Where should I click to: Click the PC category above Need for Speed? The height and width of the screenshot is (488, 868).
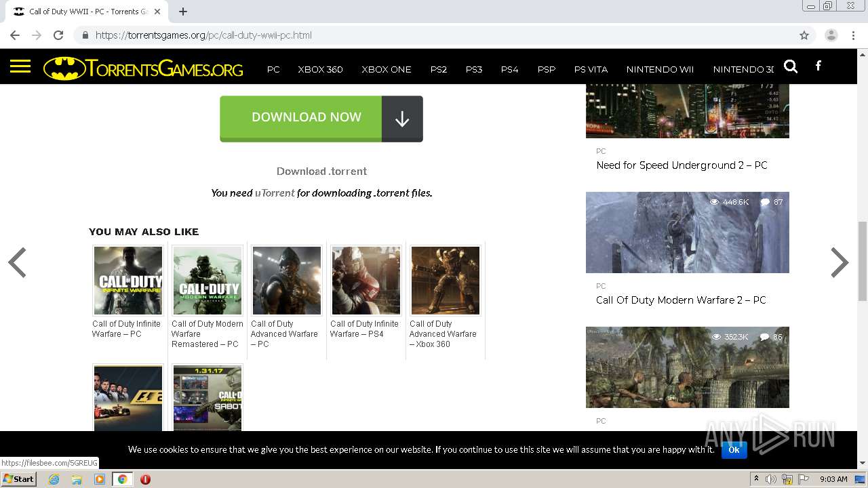point(601,151)
